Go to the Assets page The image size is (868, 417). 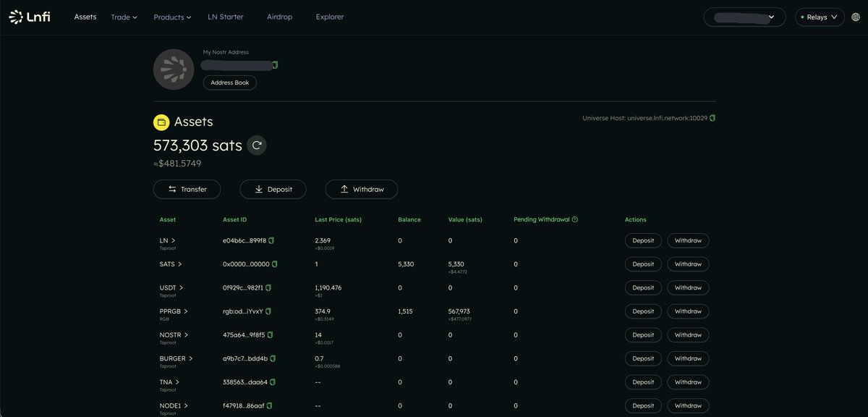pos(85,17)
